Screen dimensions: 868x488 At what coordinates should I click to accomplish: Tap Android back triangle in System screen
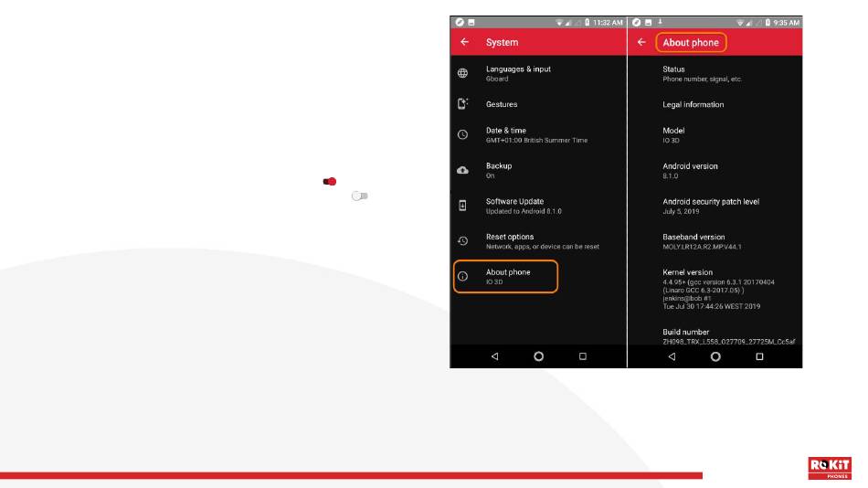495,356
